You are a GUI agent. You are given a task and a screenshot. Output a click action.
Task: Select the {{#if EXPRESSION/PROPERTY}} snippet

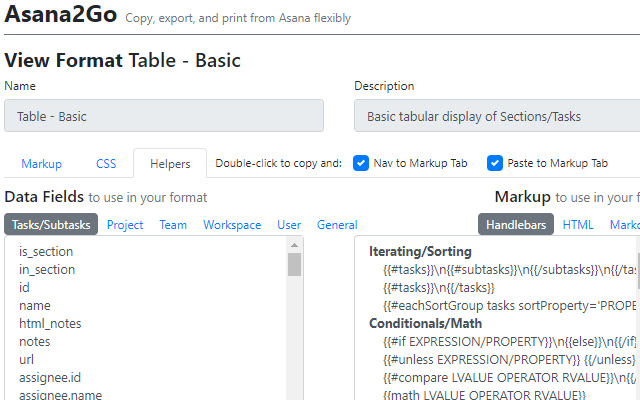509,341
